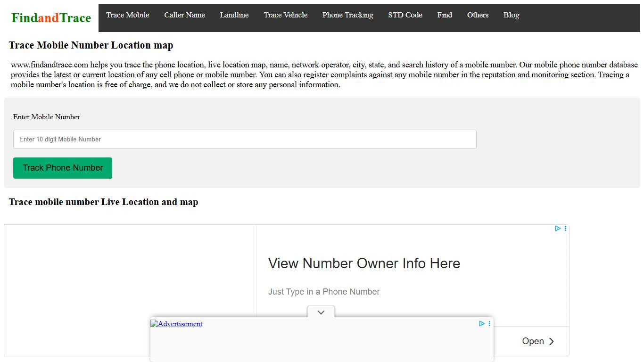This screenshot has height=362, width=644.
Task: Open the three-dot ad options on the top banner
Action: coord(565,228)
